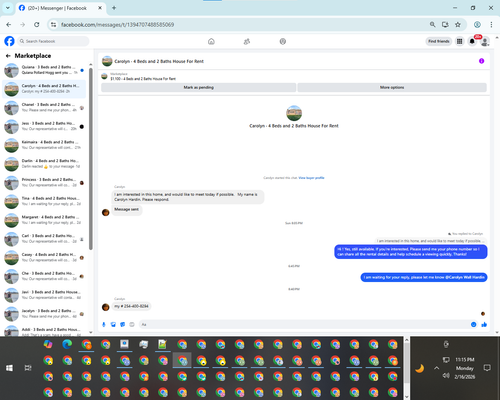Open the Chrome tab search dropdown
The width and height of the screenshot is (500, 400).
point(8,8)
